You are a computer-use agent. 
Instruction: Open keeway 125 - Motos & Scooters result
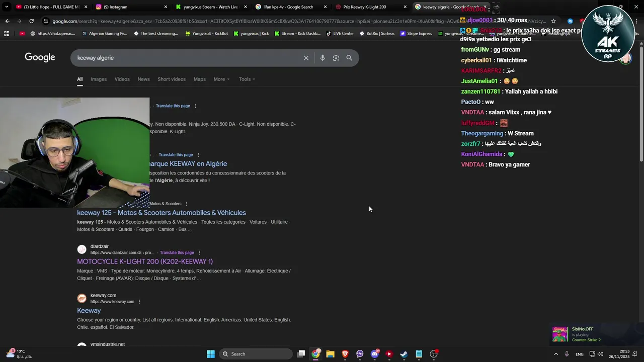162,213
